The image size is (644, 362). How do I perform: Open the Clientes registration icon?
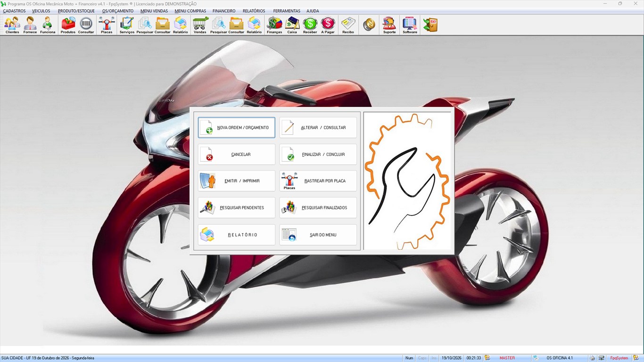click(x=12, y=25)
